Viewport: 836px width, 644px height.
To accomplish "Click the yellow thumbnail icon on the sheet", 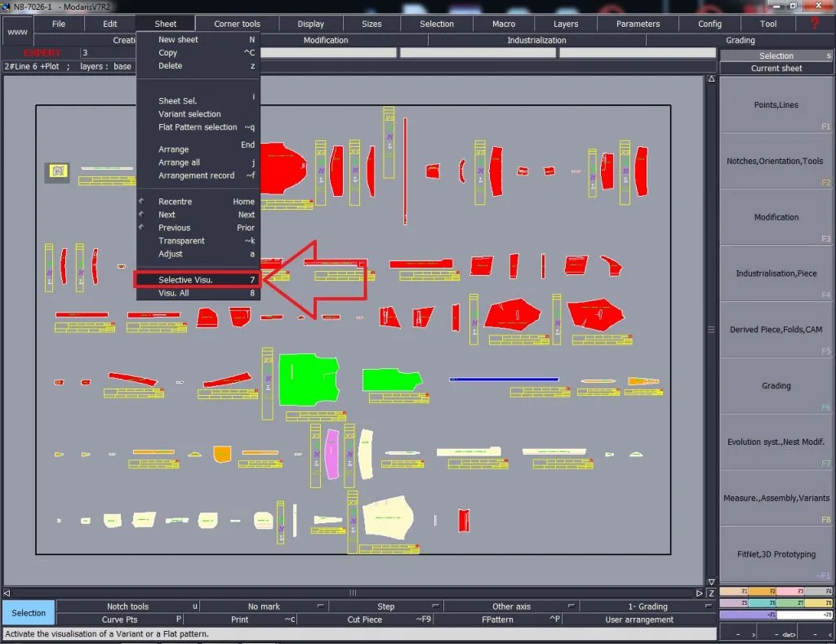I will 58,171.
